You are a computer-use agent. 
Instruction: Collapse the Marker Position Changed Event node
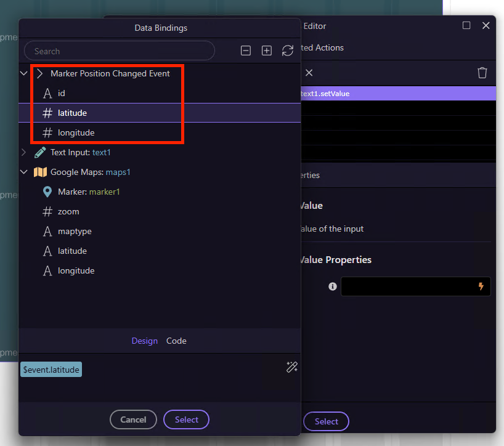click(24, 73)
